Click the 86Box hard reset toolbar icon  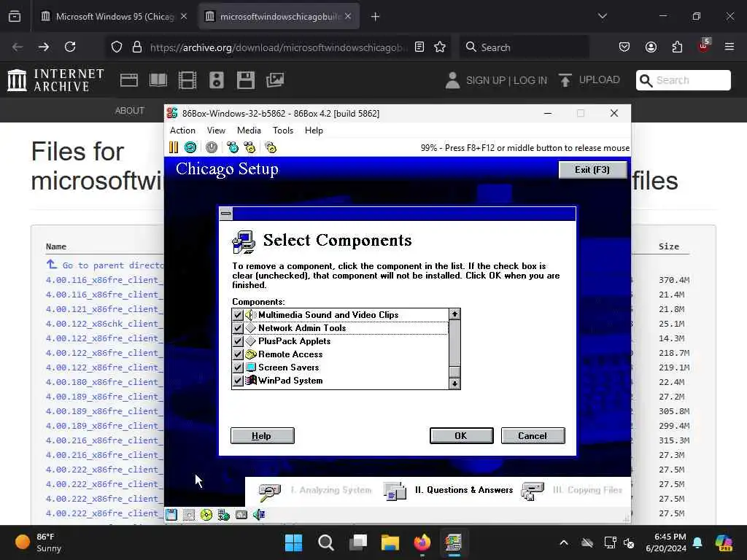click(x=190, y=147)
